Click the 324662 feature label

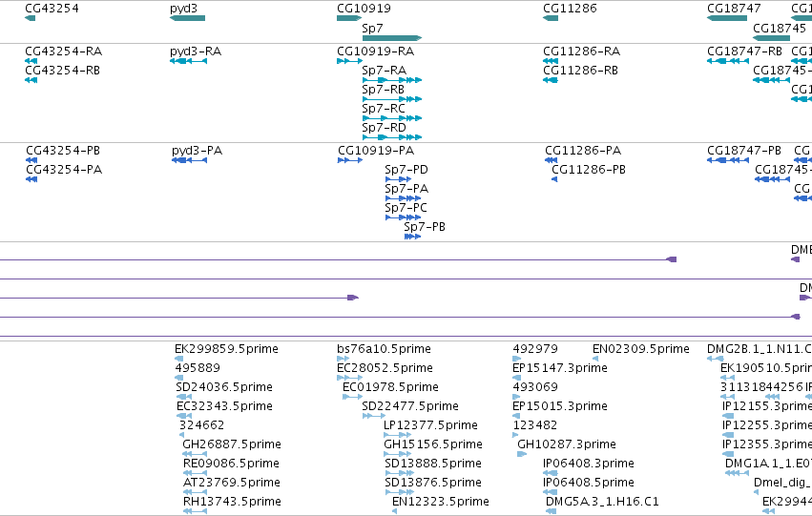tap(201, 425)
